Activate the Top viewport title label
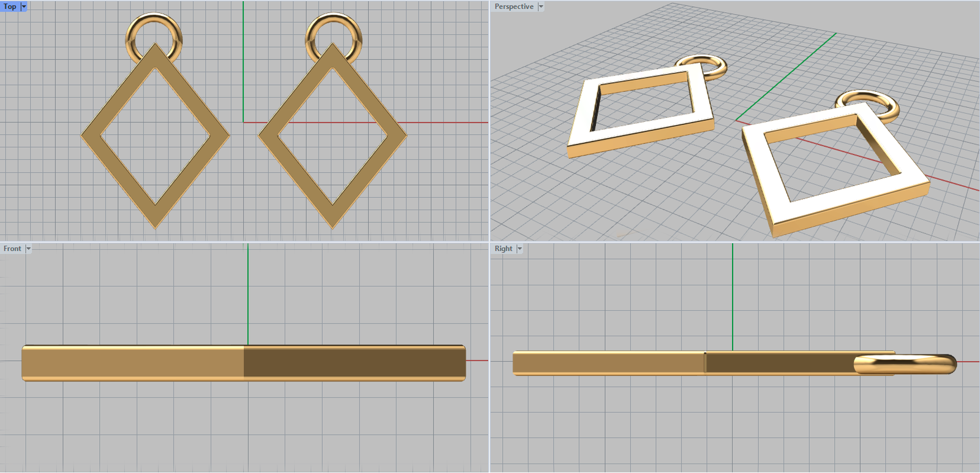 pyautogui.click(x=10, y=6)
